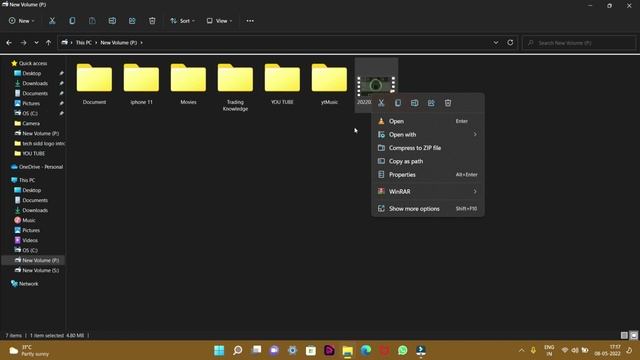640x360 pixels.
Task: Click the Paste icon in the top toolbar
Action: (92, 21)
